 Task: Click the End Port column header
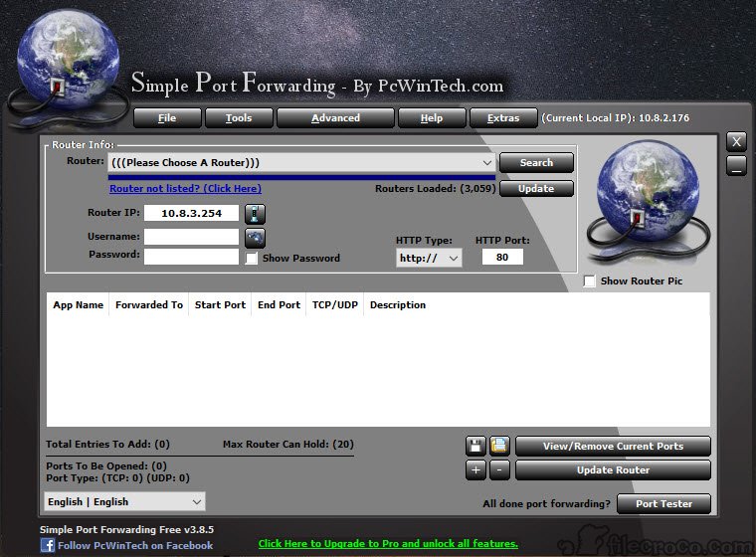pos(279,304)
